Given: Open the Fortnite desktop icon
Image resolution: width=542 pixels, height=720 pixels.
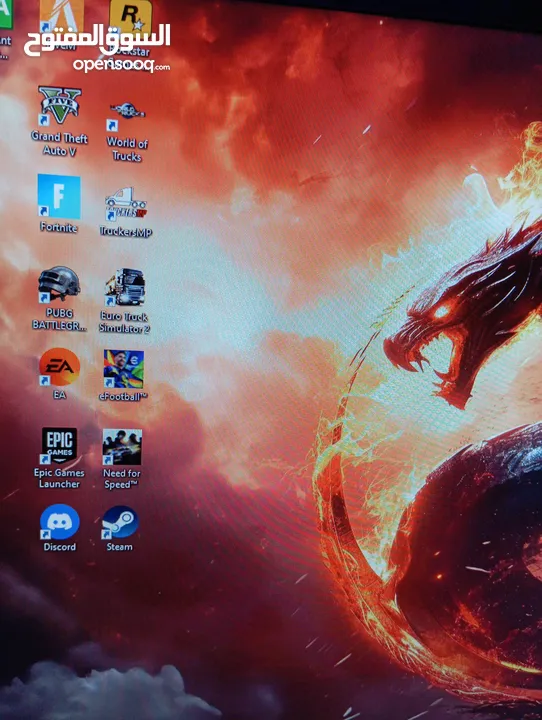Looking at the screenshot, I should (59, 197).
